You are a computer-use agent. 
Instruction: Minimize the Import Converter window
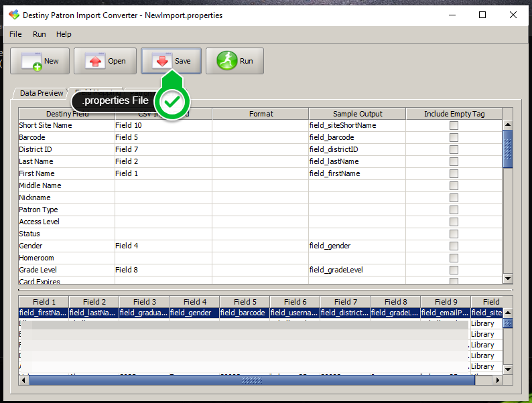tap(452, 15)
